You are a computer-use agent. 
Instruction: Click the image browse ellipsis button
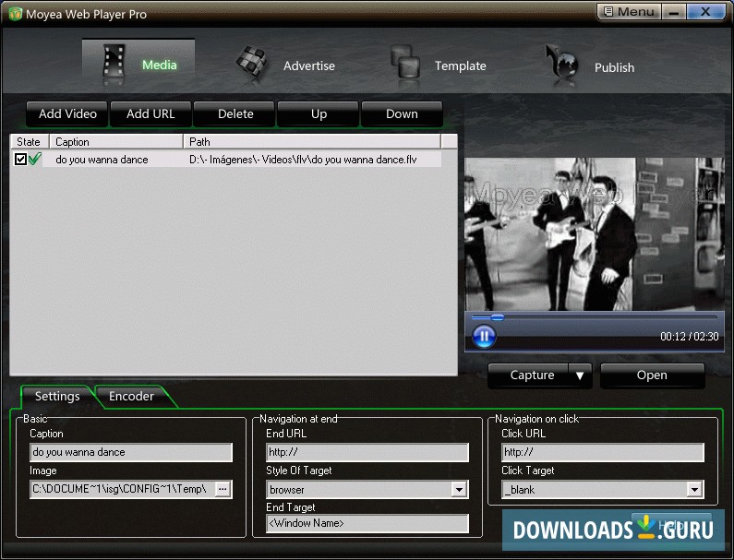click(222, 489)
